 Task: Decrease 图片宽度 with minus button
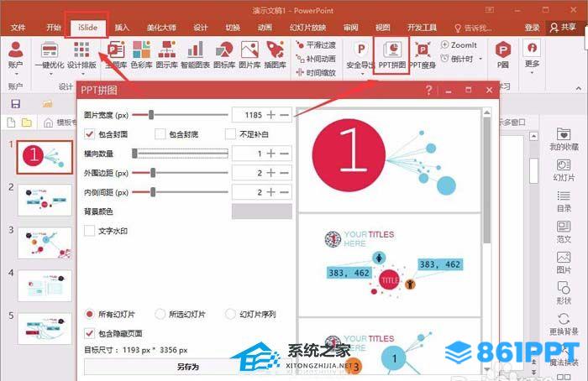(x=285, y=115)
